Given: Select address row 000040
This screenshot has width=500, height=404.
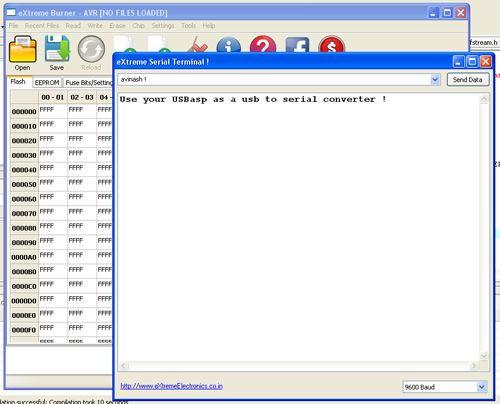Looking at the screenshot, I should coord(24,170).
